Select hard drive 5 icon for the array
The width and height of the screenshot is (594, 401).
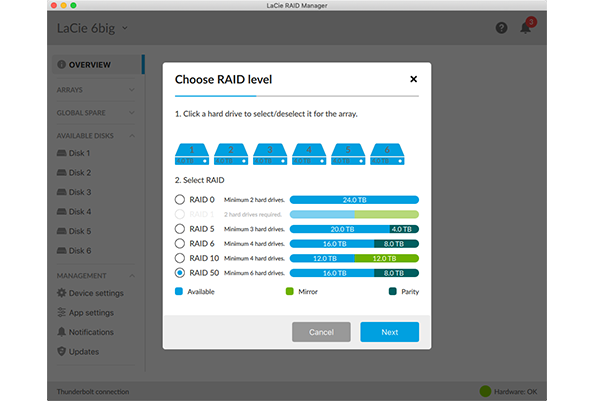tap(348, 154)
